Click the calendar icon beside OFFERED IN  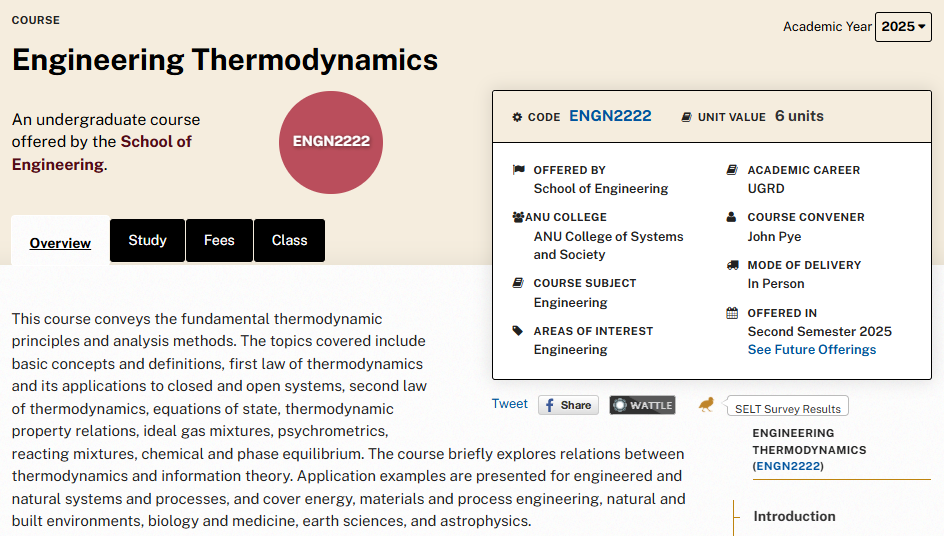[731, 313]
